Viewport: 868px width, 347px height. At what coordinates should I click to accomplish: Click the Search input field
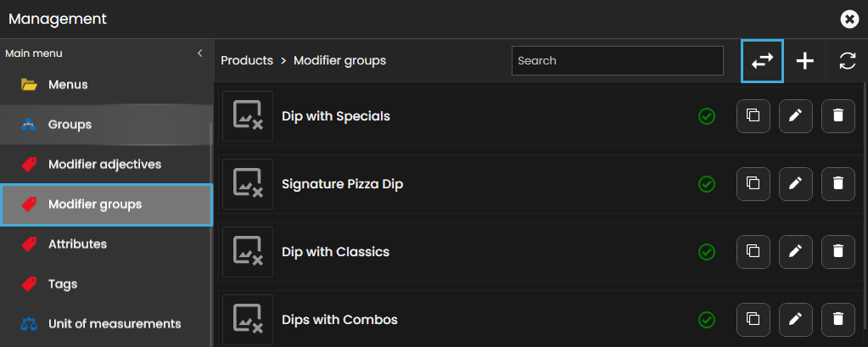(x=617, y=61)
